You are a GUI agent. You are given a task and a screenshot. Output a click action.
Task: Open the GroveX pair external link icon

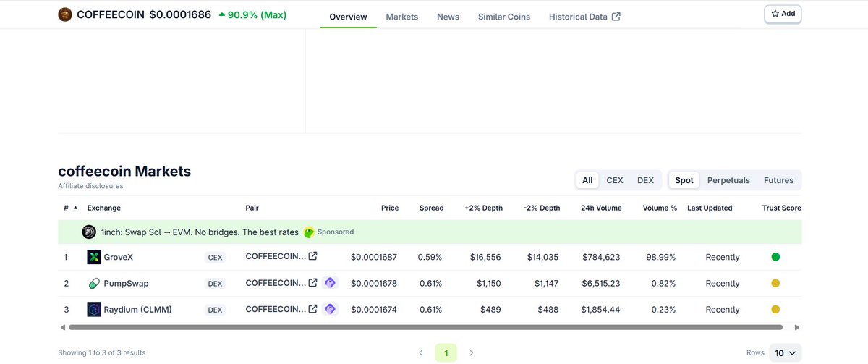[312, 256]
